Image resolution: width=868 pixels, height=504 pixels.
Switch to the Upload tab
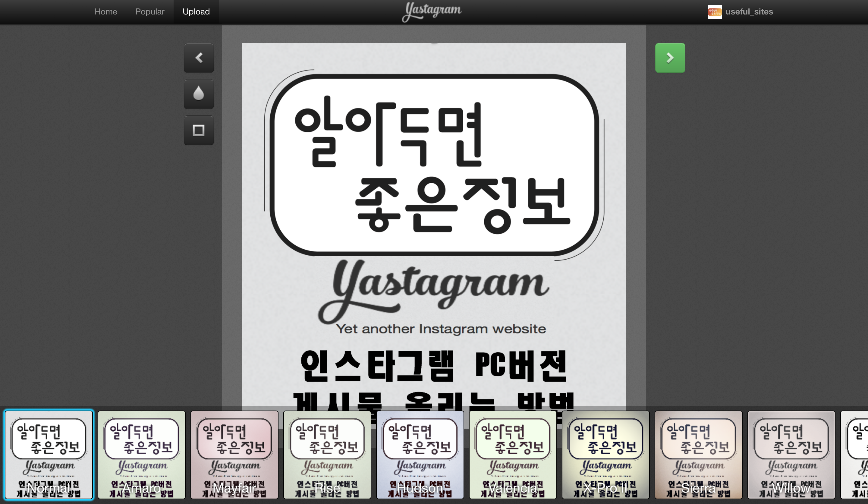pyautogui.click(x=196, y=12)
